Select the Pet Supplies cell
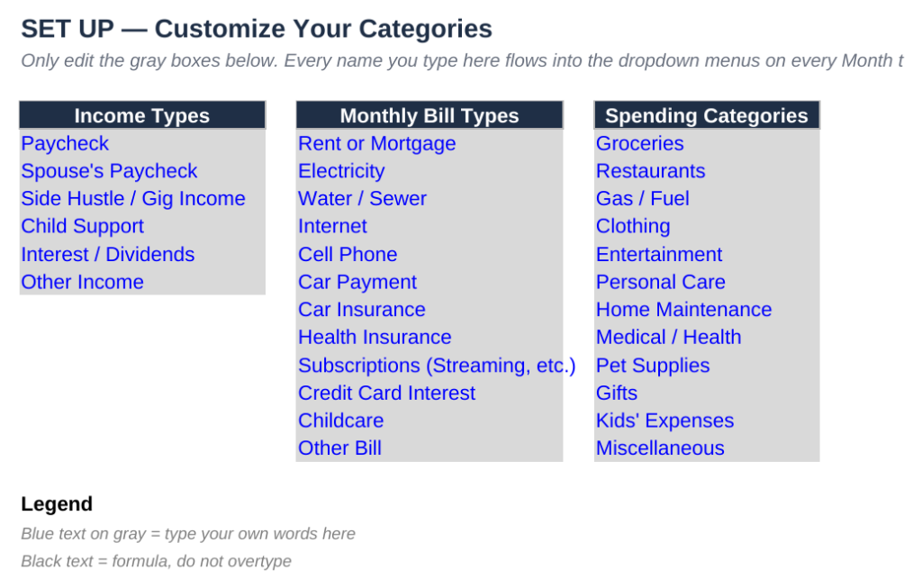 pyautogui.click(x=706, y=366)
